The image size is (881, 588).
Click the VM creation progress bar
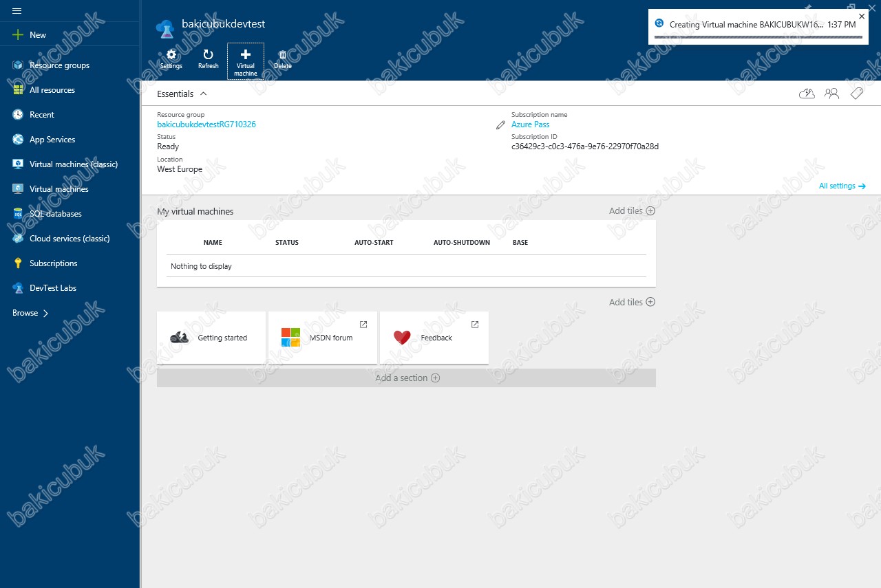coord(757,37)
